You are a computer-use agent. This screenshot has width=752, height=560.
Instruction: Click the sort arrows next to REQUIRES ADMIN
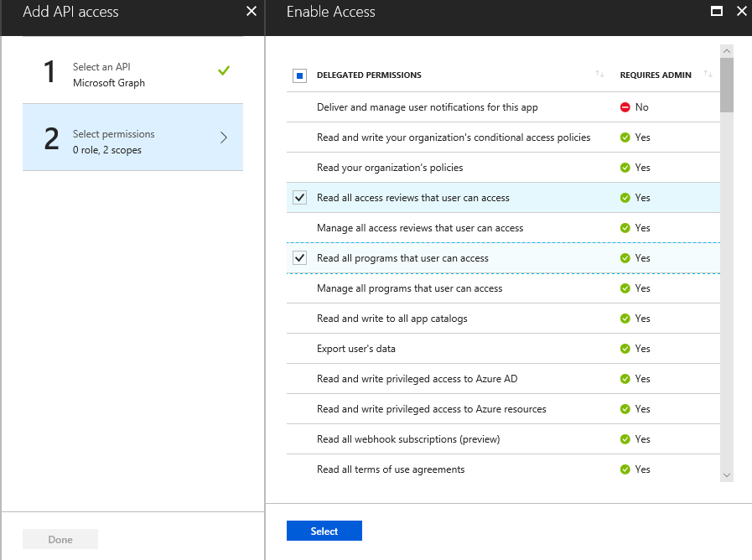[708, 75]
